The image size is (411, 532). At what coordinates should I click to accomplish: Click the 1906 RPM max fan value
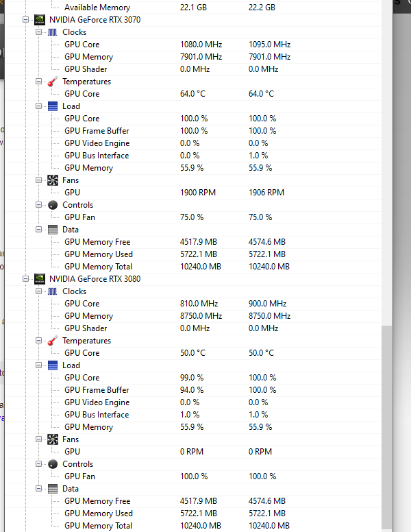266,193
